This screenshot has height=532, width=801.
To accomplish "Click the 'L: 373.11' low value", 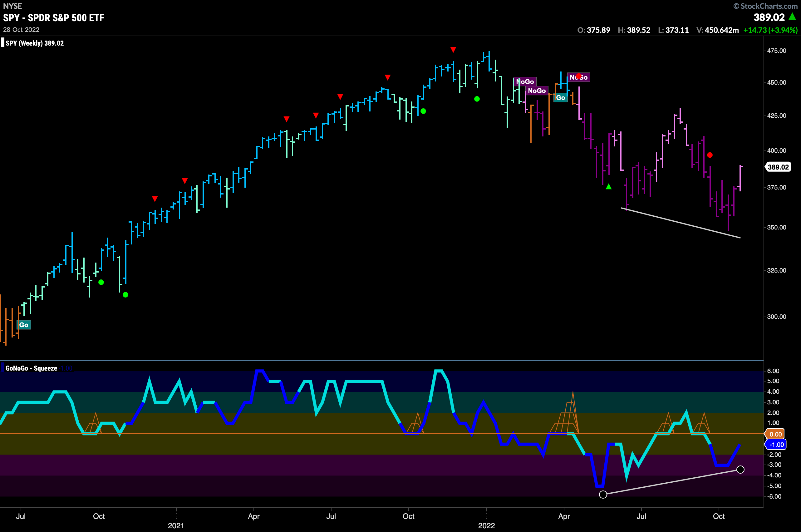I will pyautogui.click(x=673, y=30).
